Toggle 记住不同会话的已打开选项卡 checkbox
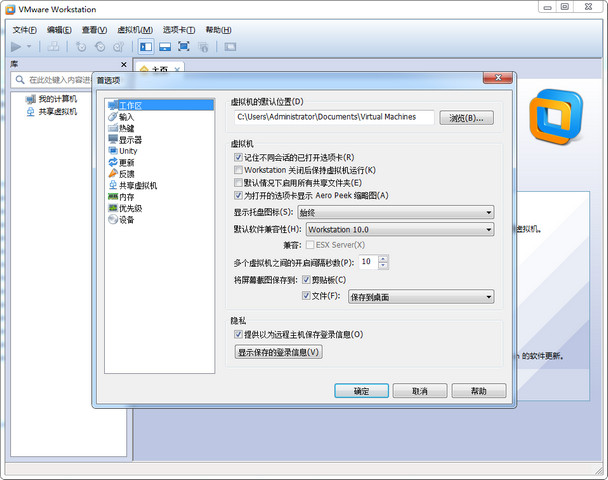Screen dimensions: 608x480 click(x=238, y=157)
